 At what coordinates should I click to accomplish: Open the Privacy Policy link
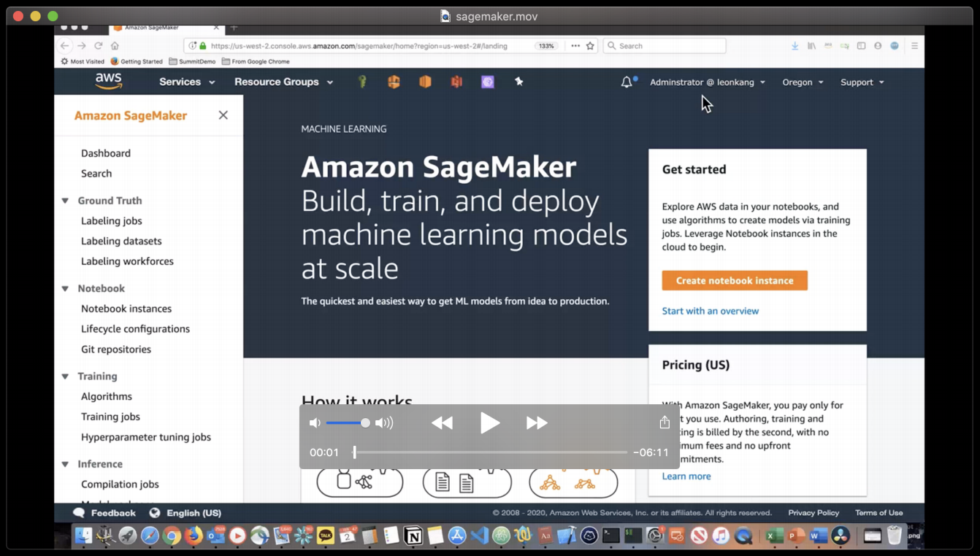click(x=814, y=513)
